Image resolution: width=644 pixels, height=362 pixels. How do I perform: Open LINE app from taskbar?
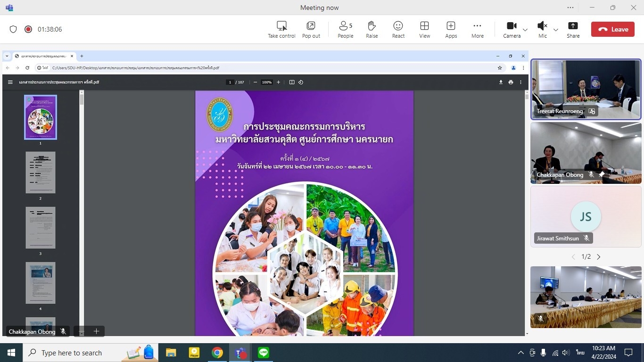point(263,353)
